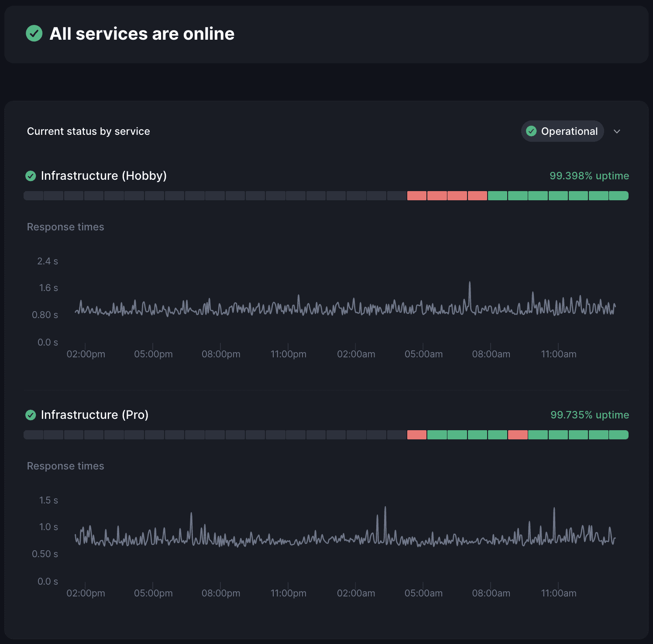Click the Hobby chart 11:00am axis label
Screen dimensions: 653x644
pyautogui.click(x=559, y=354)
